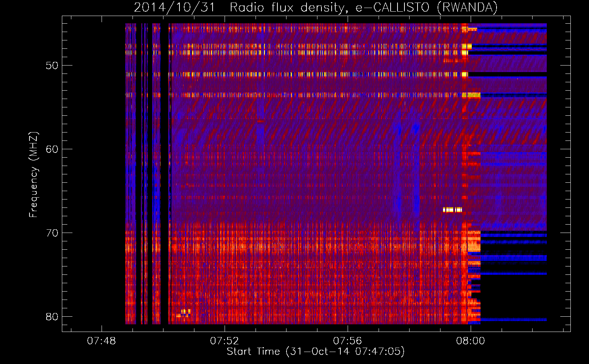Click the '08:00' time tick label
This screenshot has width=589, height=364.
point(471,341)
